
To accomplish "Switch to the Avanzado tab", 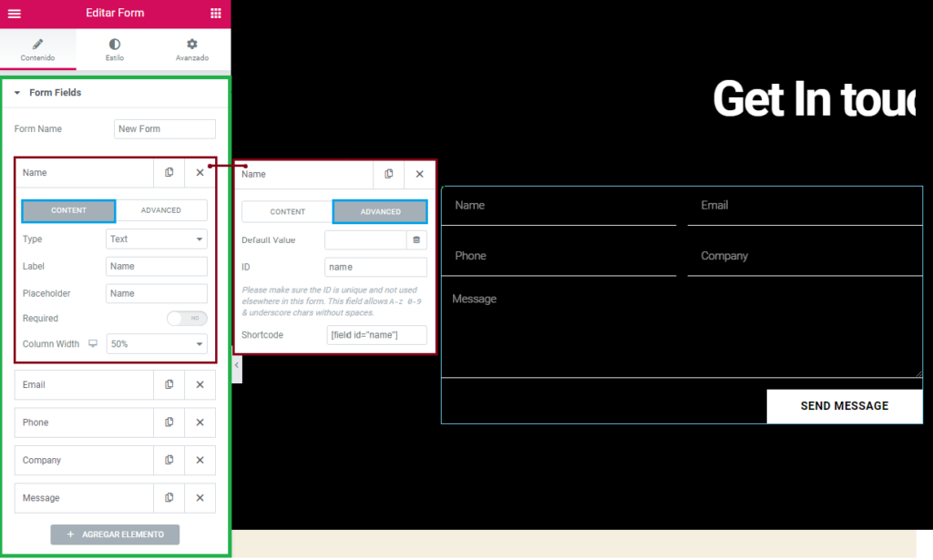I will tap(191, 49).
